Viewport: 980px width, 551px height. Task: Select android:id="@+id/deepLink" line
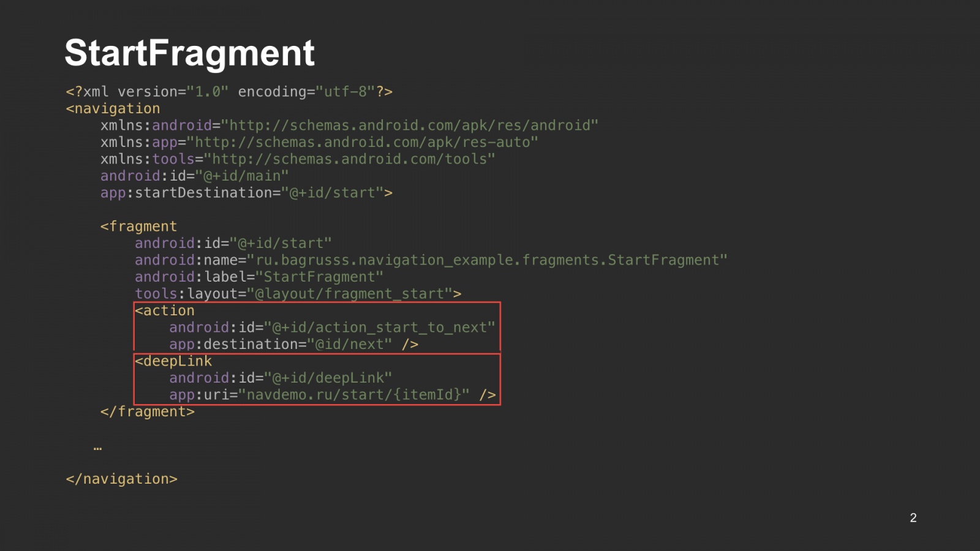(x=281, y=378)
